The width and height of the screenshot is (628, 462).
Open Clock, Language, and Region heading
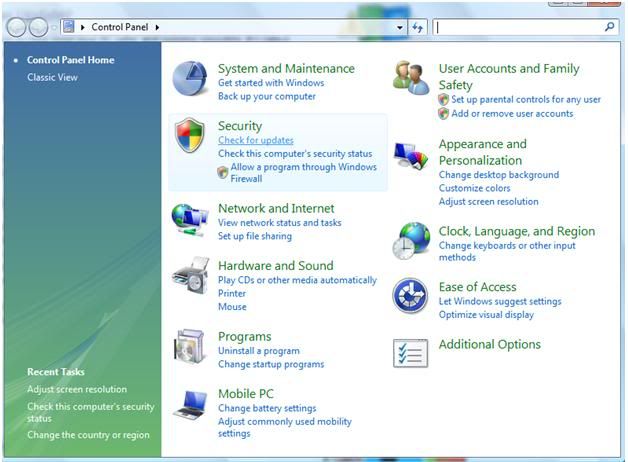pyautogui.click(x=517, y=231)
